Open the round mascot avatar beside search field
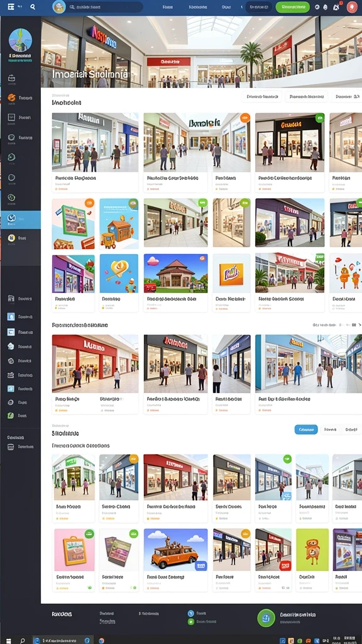The width and height of the screenshot is (362, 644). (59, 7)
